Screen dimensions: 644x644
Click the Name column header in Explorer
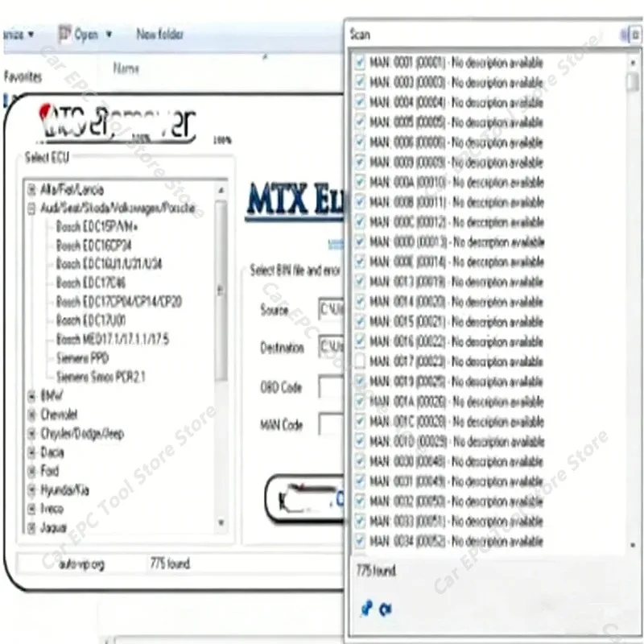click(126, 68)
